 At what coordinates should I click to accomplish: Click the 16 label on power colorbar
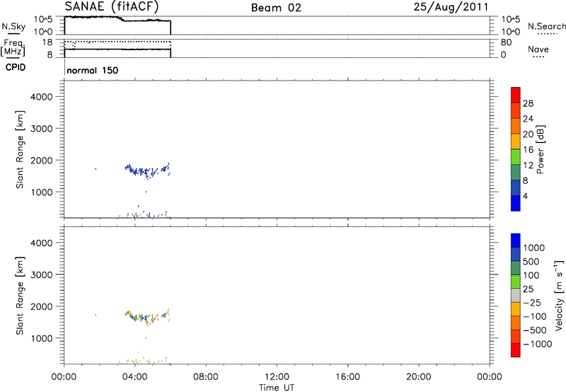[x=528, y=150]
